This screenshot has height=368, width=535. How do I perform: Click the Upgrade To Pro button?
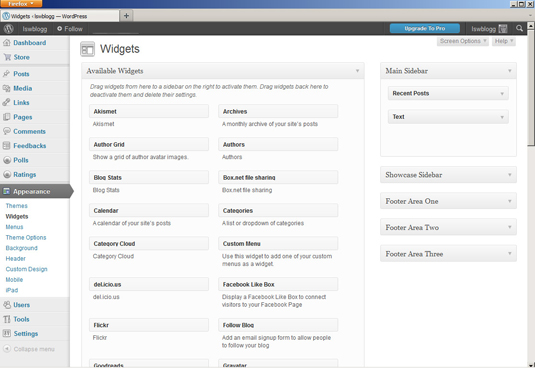coord(424,28)
